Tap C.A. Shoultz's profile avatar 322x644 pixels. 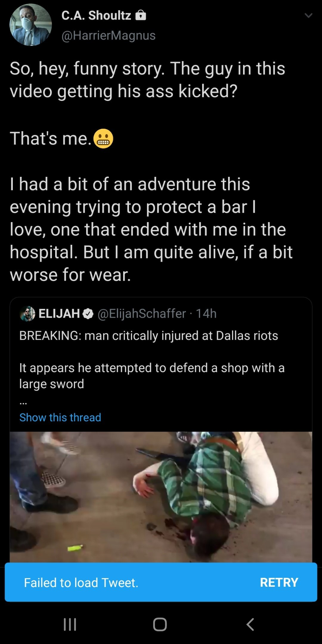pyautogui.click(x=31, y=25)
